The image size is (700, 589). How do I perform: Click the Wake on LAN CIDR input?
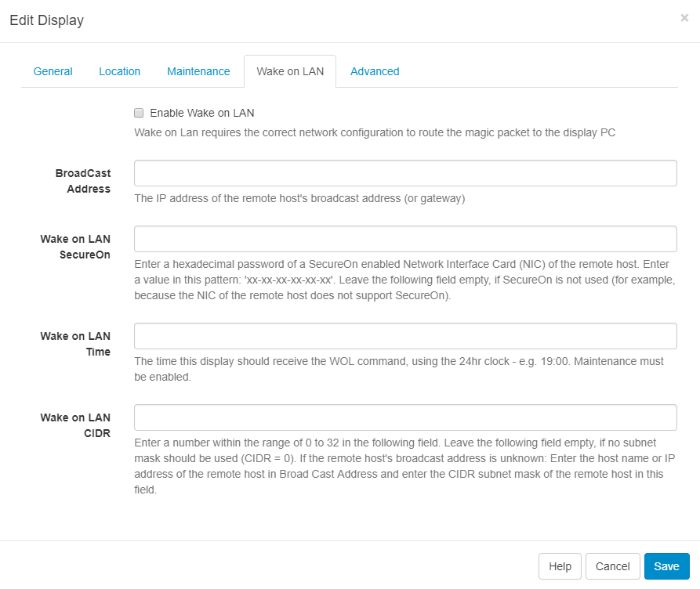coord(405,417)
